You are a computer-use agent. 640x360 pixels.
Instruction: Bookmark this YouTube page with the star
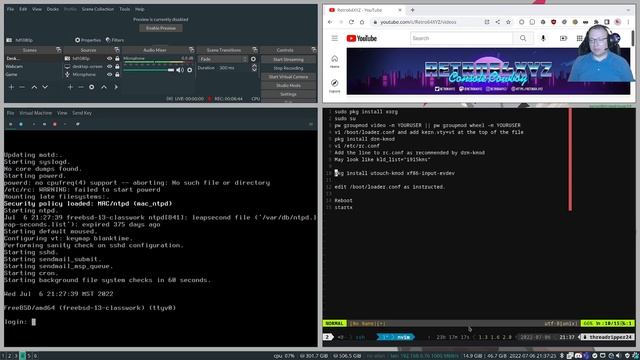click(508, 22)
